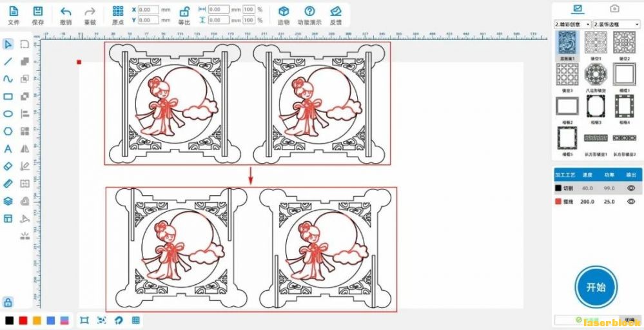The image size is (644, 330).
Task: Select the 八边形镂空 octagon thumbnail
Action: tap(596, 75)
